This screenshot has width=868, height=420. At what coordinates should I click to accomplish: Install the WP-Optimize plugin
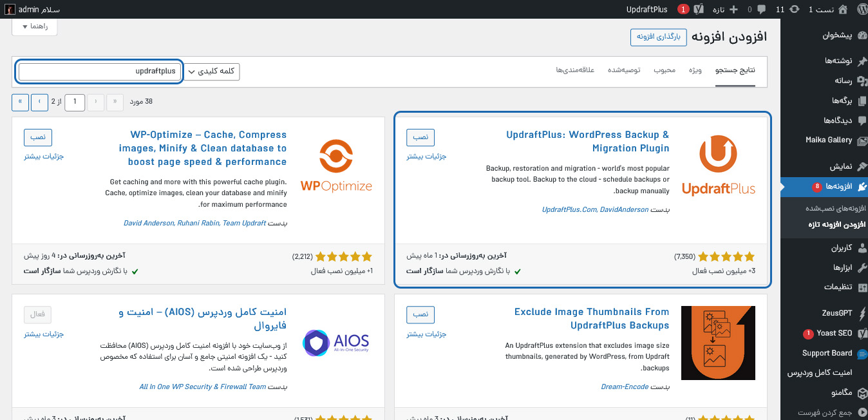tap(38, 137)
